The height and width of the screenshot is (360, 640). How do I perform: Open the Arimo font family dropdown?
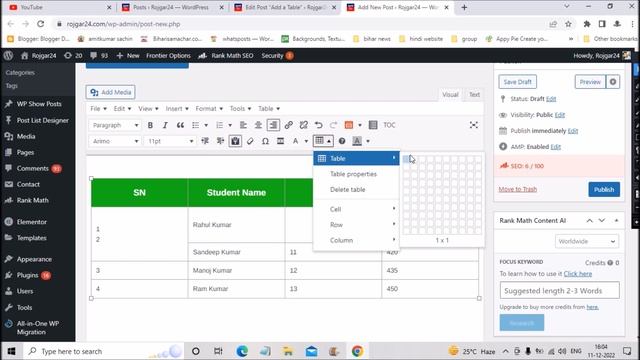tap(115, 141)
